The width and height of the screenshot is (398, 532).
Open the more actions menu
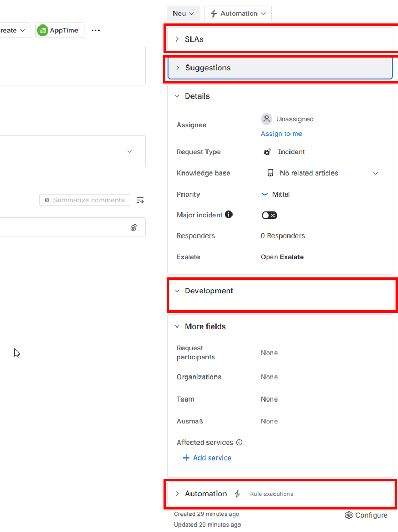click(x=96, y=30)
